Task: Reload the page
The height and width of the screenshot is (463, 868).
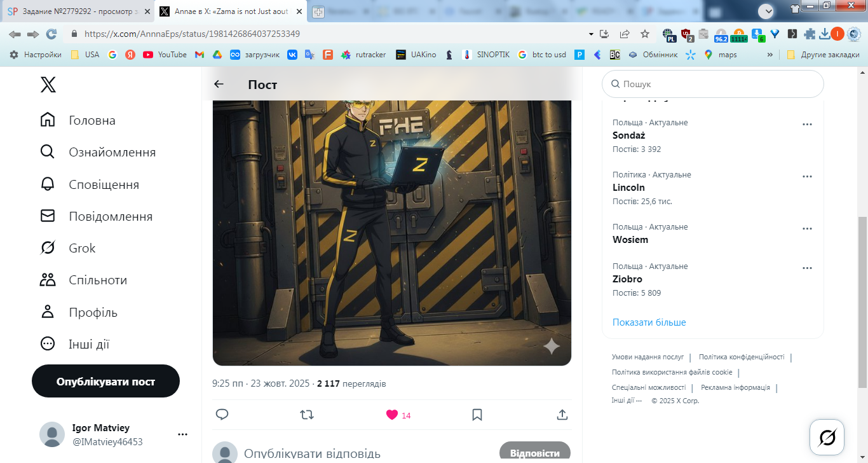Action: 51,34
